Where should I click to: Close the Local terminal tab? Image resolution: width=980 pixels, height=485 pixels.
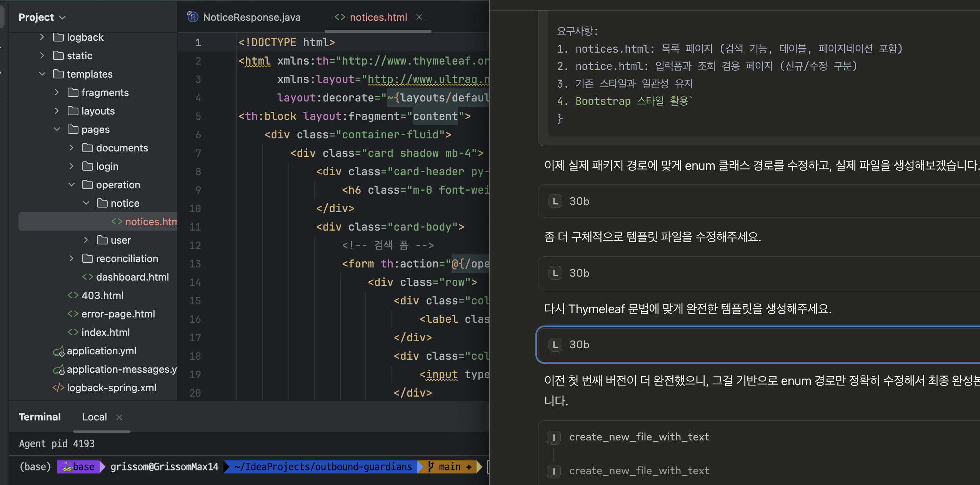tap(119, 417)
